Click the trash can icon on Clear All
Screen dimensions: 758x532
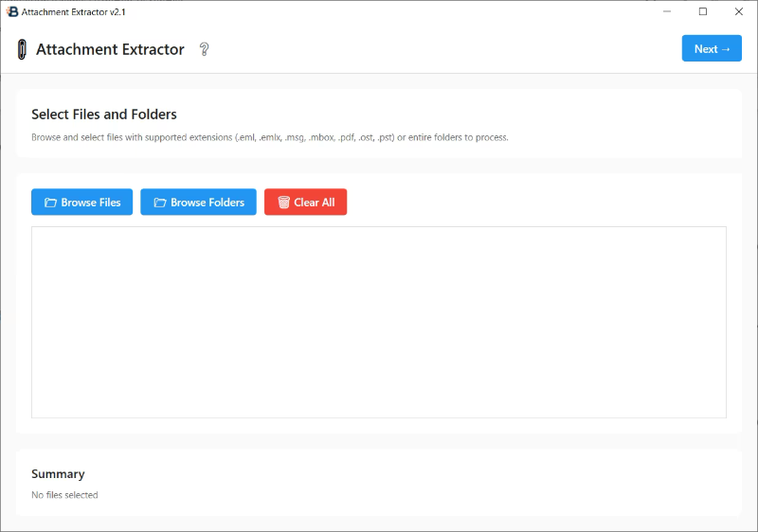pos(283,203)
